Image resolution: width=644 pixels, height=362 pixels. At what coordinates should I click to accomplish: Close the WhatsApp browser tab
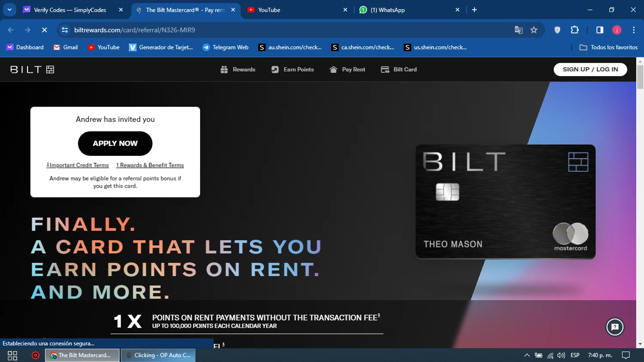coord(457,10)
